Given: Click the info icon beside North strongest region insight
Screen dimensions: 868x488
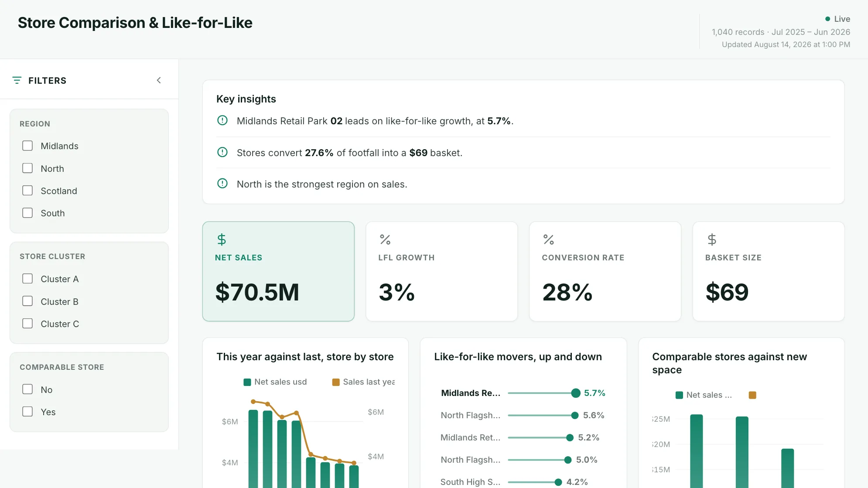Looking at the screenshot, I should (222, 184).
